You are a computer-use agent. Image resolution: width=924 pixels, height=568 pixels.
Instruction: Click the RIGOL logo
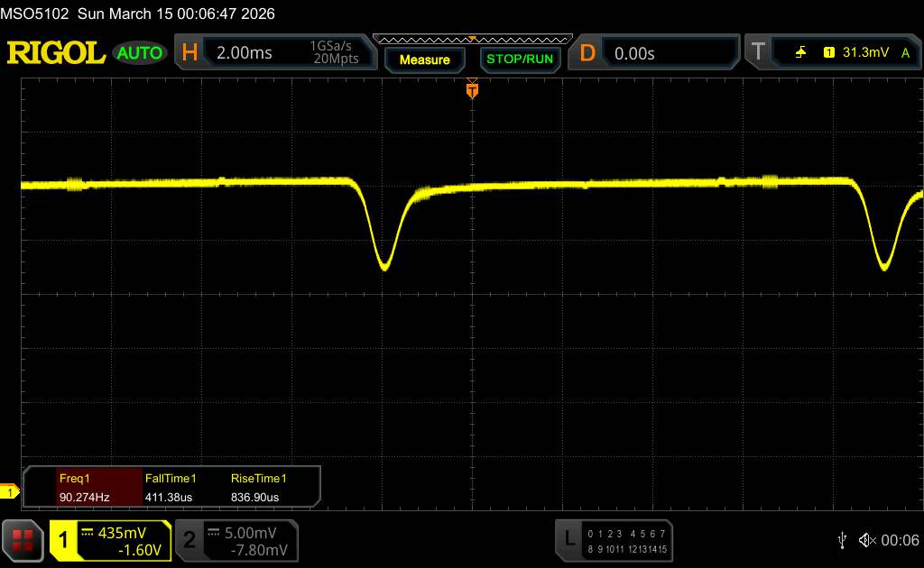tap(56, 53)
